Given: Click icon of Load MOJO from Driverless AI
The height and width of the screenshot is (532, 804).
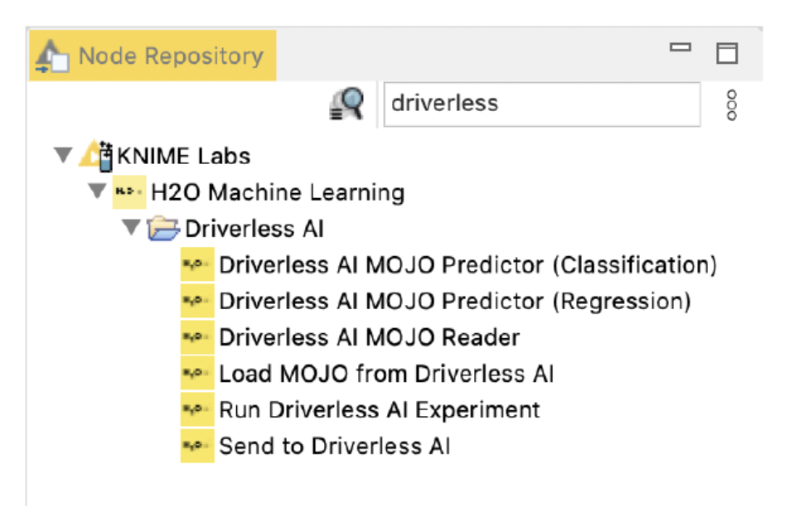Looking at the screenshot, I should click(x=197, y=374).
